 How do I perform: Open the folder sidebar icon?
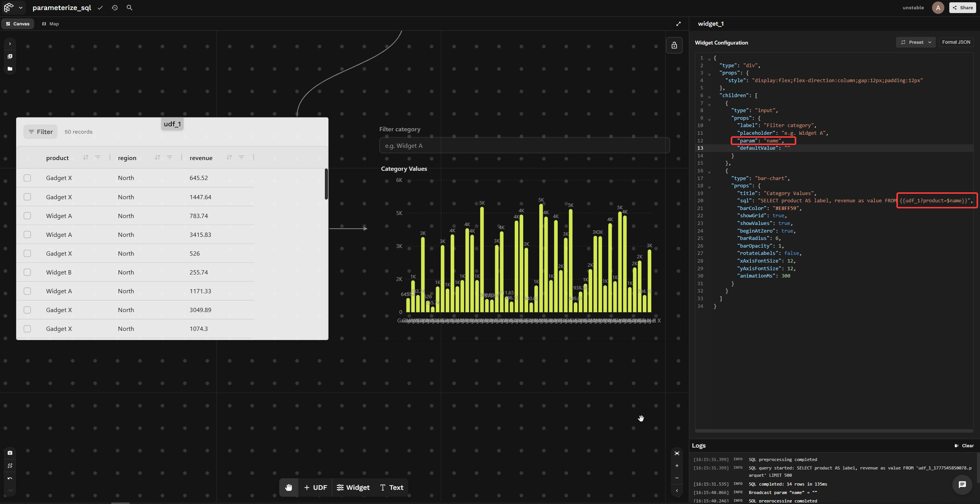pyautogui.click(x=10, y=69)
